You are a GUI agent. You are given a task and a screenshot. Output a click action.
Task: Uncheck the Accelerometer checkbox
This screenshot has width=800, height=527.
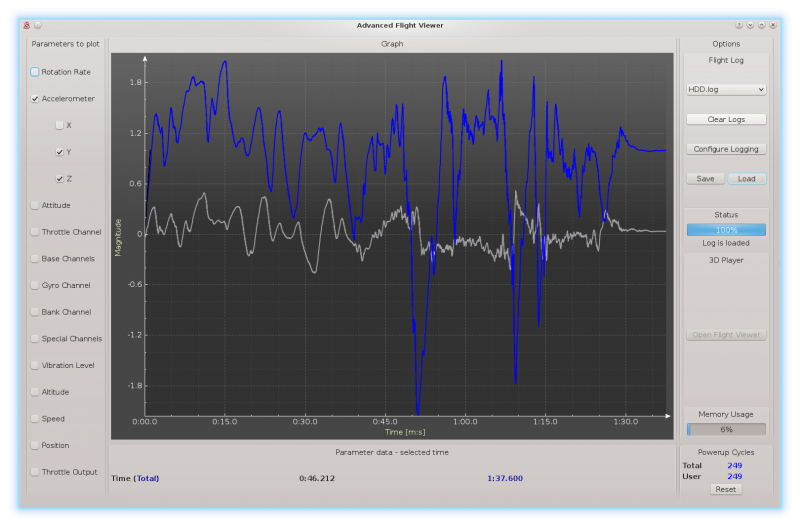tap(35, 99)
